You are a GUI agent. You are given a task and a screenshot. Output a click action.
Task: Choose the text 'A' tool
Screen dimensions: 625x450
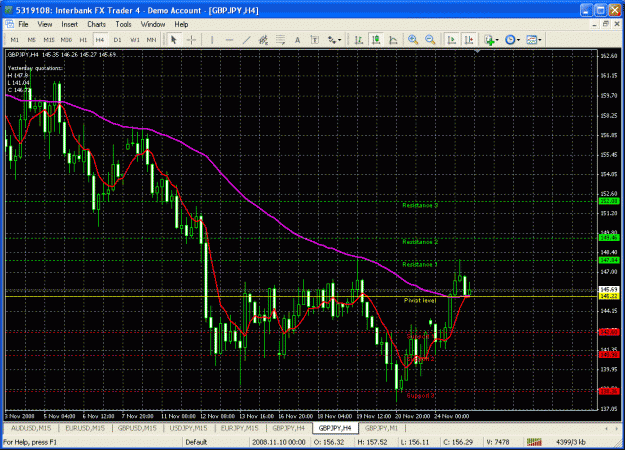coord(297,40)
